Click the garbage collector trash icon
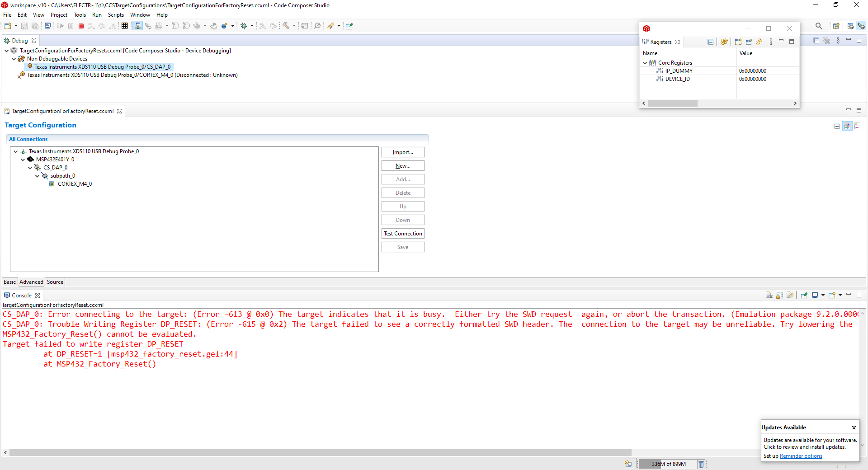 tap(701, 464)
